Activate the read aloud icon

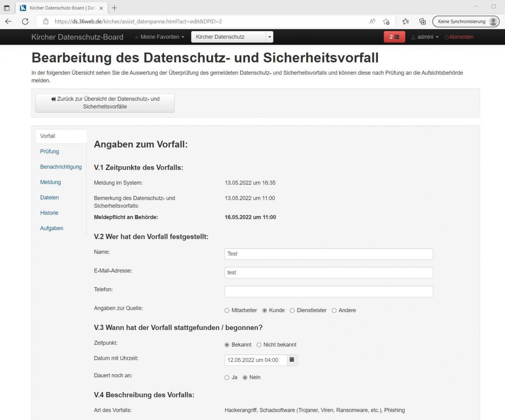point(372,21)
